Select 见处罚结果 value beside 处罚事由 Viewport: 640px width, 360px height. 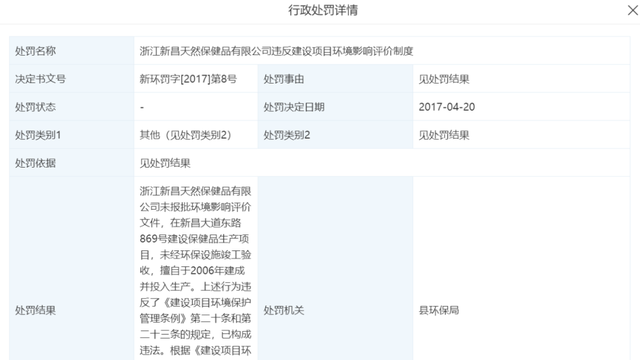coord(444,79)
